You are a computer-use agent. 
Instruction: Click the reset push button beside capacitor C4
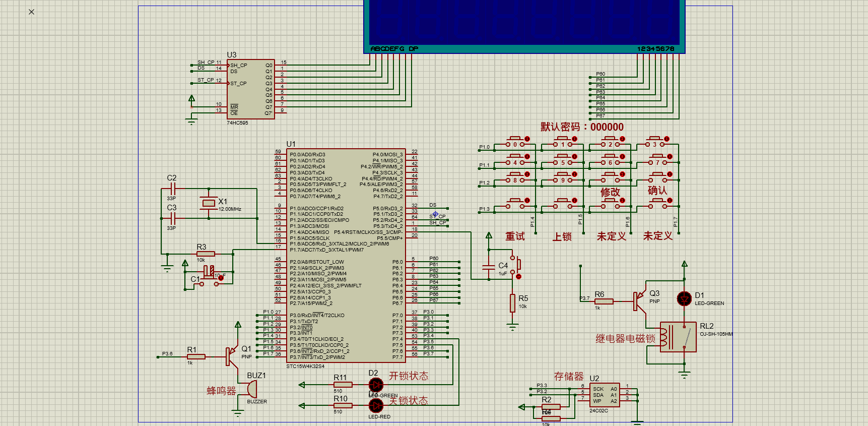[x=516, y=265]
